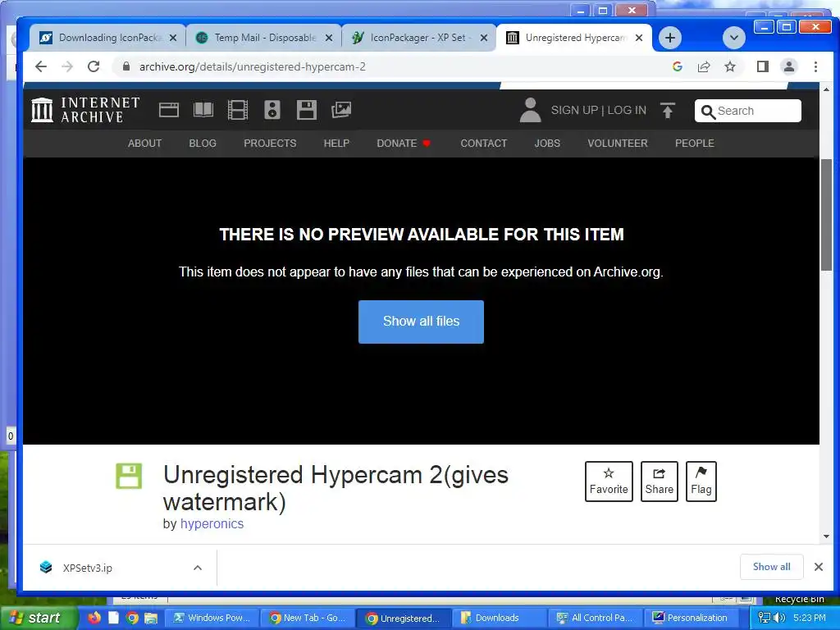This screenshot has height=630, width=840.
Task: Open the BLOG menu item
Action: pos(203,143)
